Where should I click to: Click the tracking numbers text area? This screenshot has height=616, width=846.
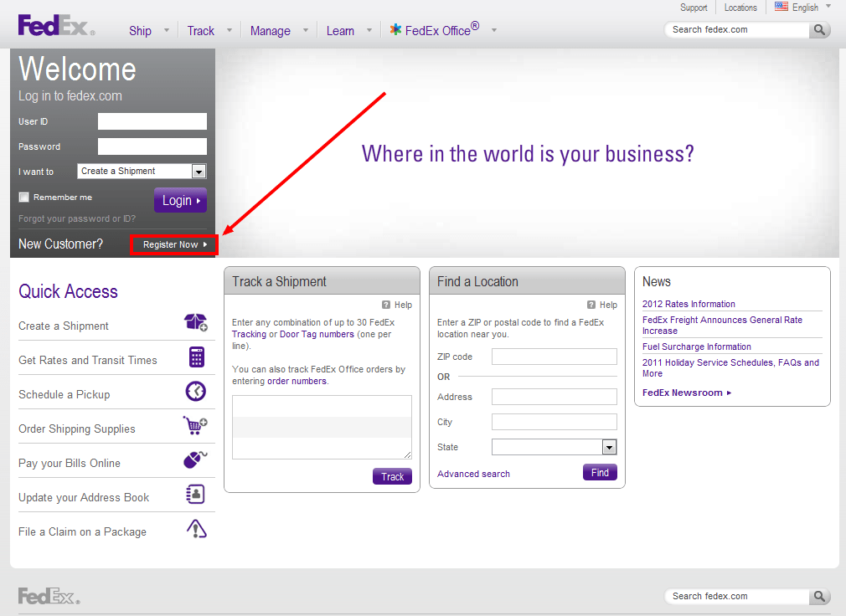pos(322,428)
